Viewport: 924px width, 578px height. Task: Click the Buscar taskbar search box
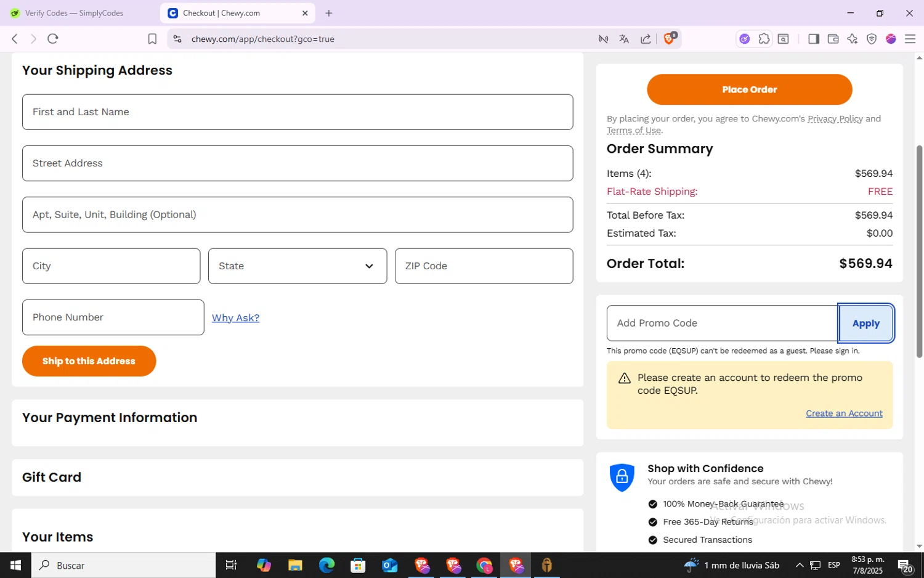point(123,565)
